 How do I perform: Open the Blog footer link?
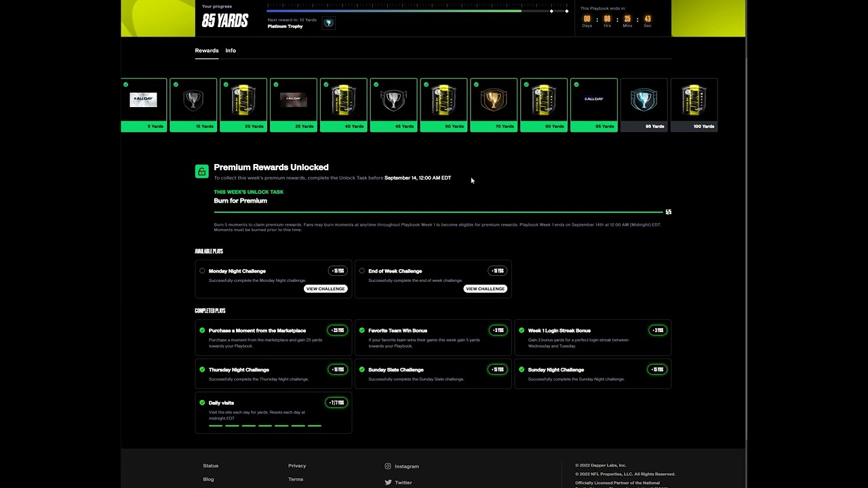coord(208,479)
